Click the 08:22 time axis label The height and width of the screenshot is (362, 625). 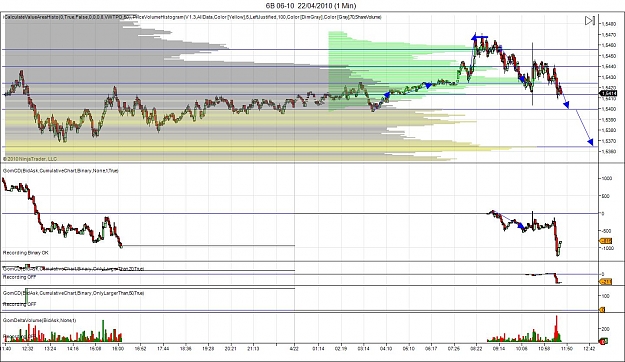tap(476, 348)
